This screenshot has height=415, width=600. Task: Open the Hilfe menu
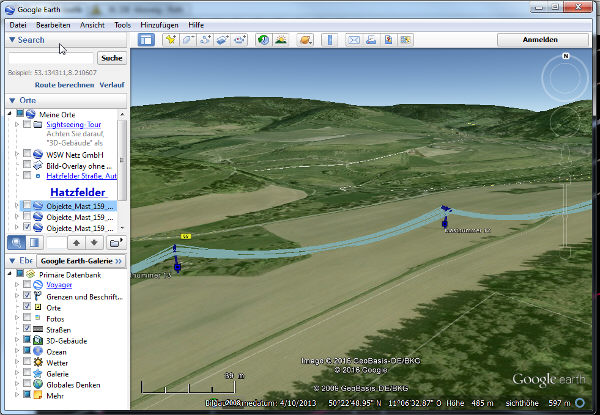[196, 25]
